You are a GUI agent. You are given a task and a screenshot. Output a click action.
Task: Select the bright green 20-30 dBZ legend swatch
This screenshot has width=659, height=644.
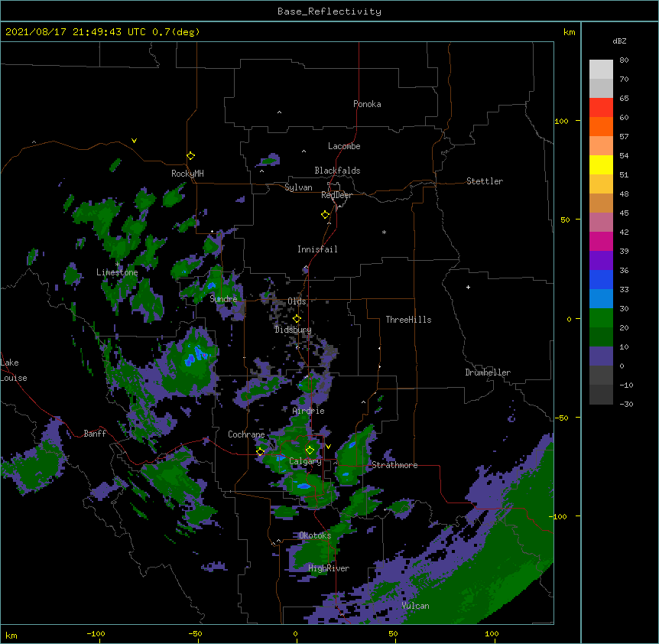(601, 318)
